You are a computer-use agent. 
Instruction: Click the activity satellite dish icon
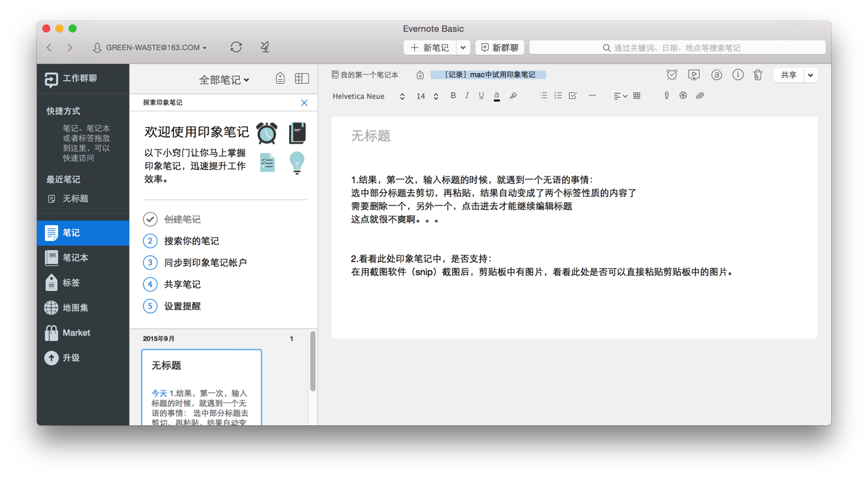265,47
